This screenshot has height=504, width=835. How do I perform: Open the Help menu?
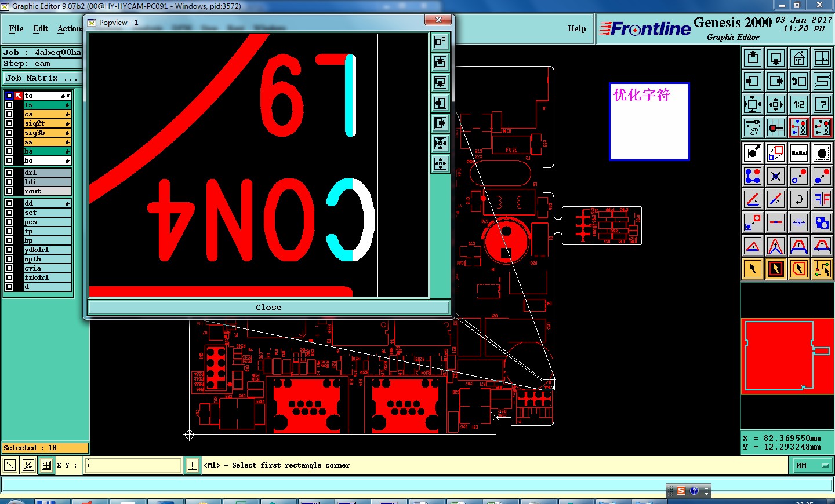click(577, 28)
